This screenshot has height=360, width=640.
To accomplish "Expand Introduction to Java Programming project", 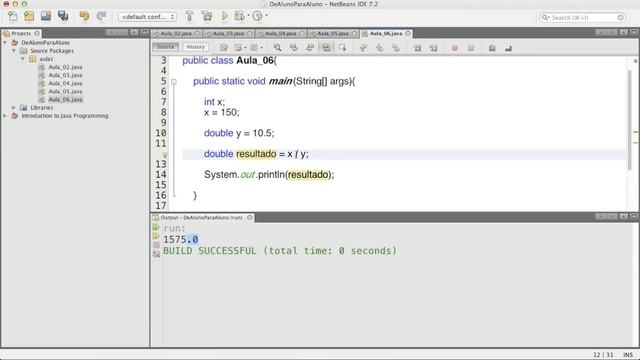I will pos(5,116).
